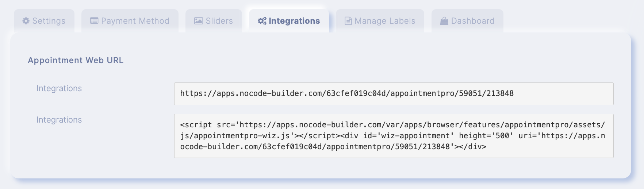Click the cogs icon on Integrations tab
This screenshot has height=189, width=644.
pos(262,21)
